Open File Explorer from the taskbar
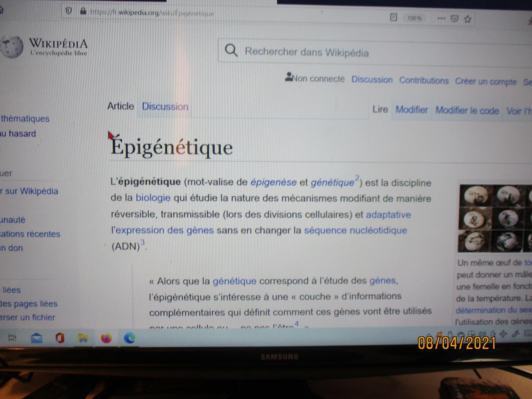The image size is (532, 399). [83, 338]
